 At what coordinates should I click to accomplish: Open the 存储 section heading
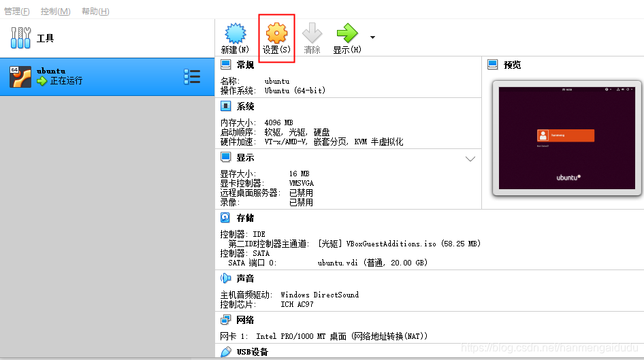click(x=245, y=218)
